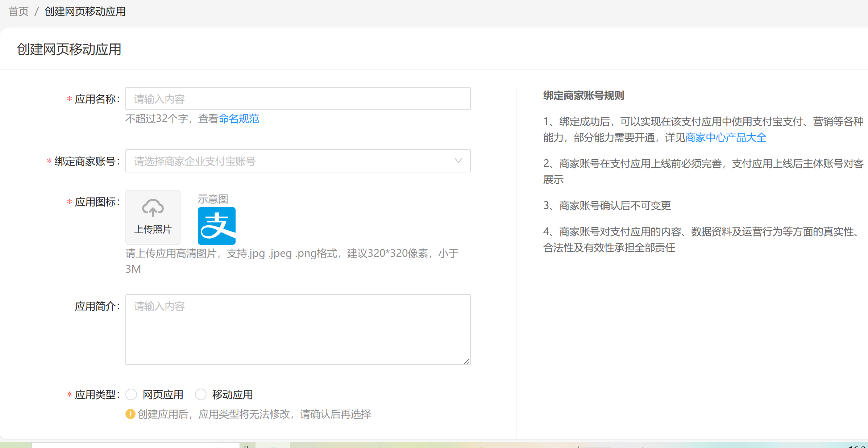Select the 移动应用 radio button
Image resolution: width=868 pixels, height=448 pixels.
click(201, 394)
